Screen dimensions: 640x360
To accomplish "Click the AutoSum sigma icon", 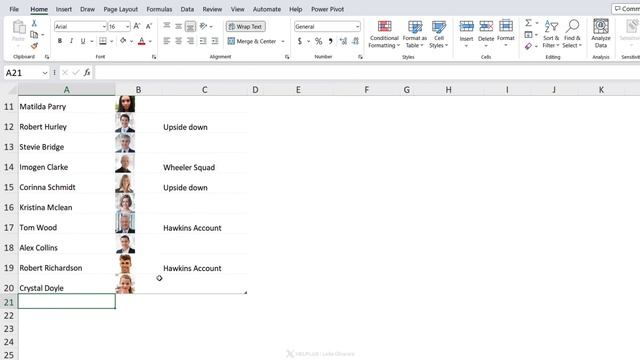I will (x=528, y=23).
